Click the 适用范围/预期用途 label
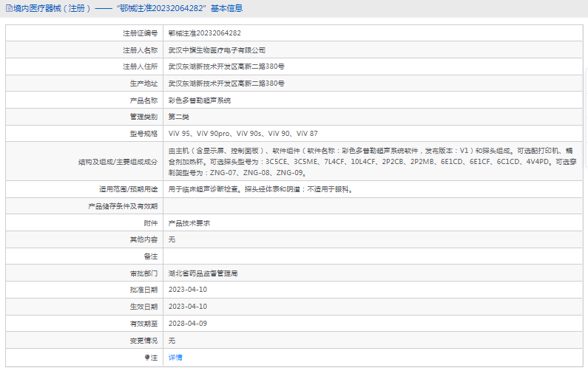 coord(128,189)
